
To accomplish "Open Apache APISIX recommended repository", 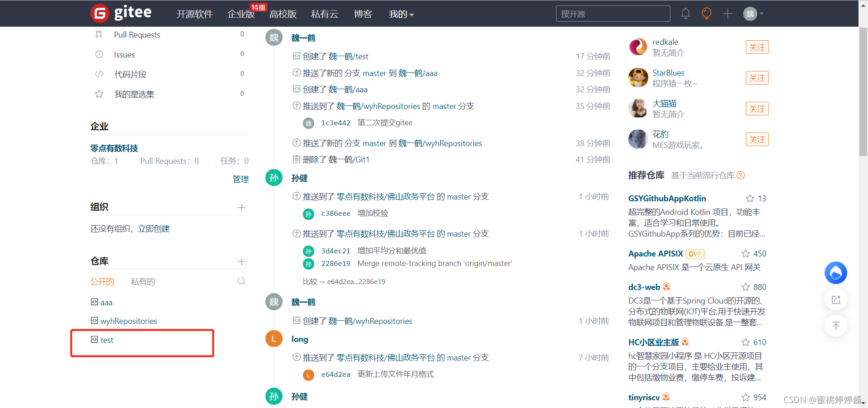I will [656, 254].
